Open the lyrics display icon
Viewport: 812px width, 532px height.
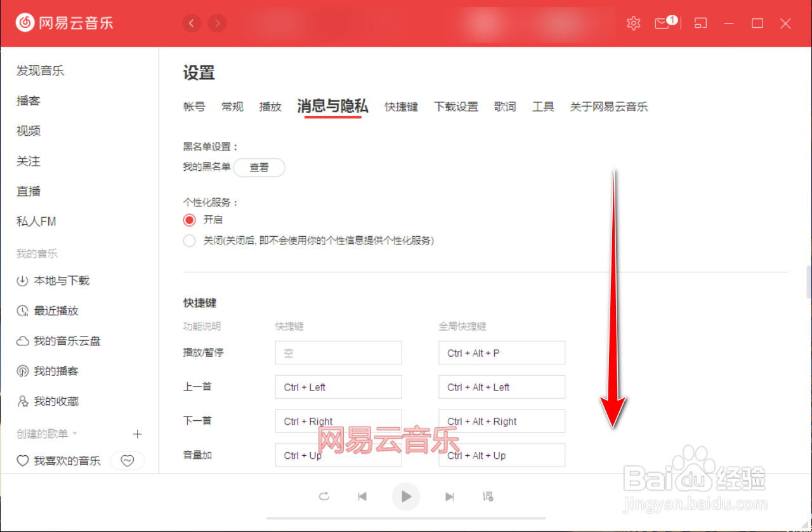click(x=488, y=496)
